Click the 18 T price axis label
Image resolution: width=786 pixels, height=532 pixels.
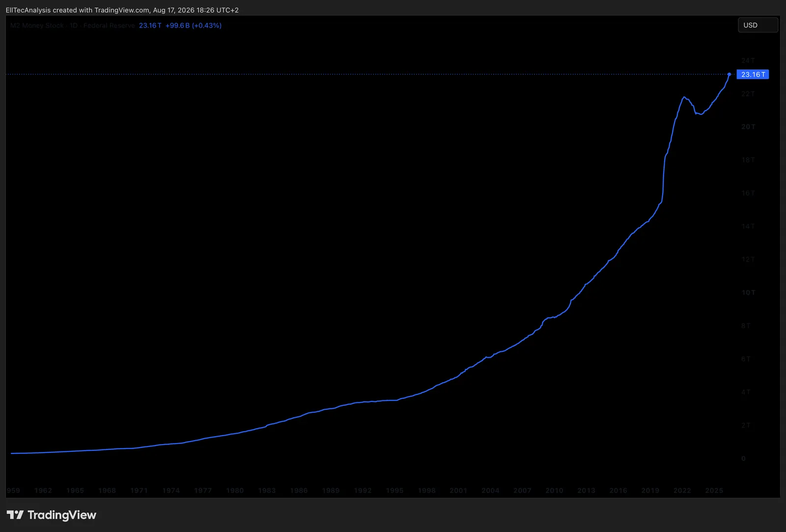point(748,160)
